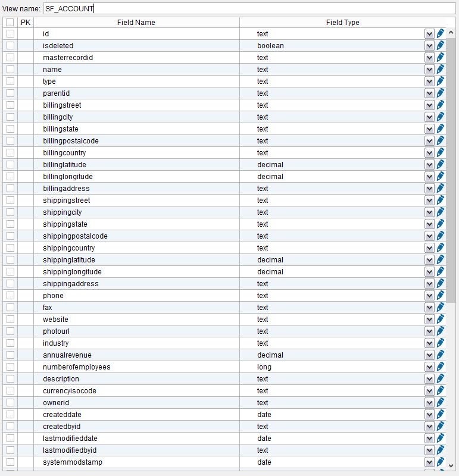Select the fax field checkbox
459x476 pixels.
coord(10,307)
